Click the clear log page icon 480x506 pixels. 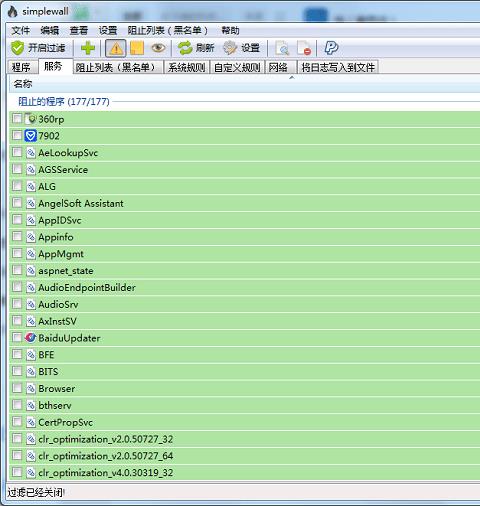pyautogui.click(x=304, y=48)
